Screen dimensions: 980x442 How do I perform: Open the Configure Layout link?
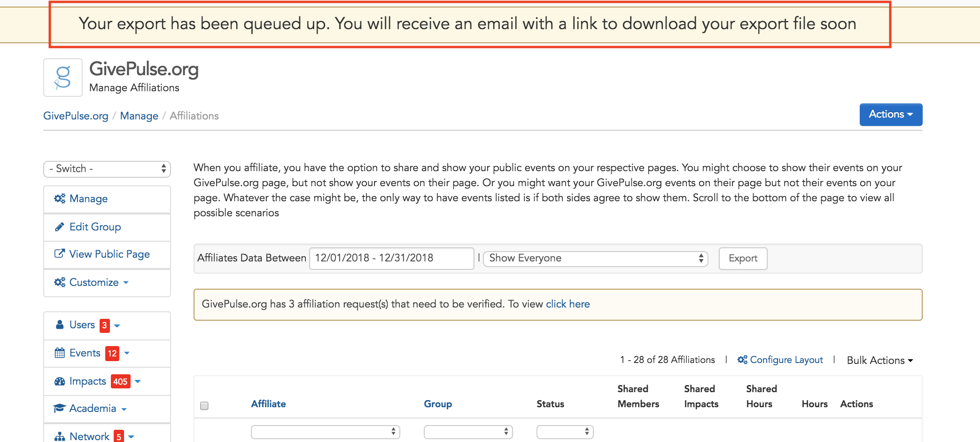tap(786, 360)
